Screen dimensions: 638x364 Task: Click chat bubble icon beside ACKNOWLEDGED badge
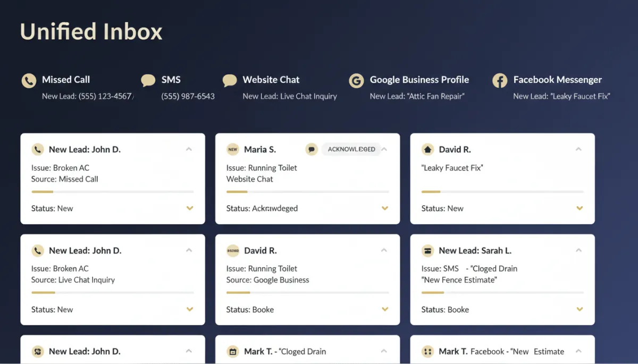click(312, 149)
